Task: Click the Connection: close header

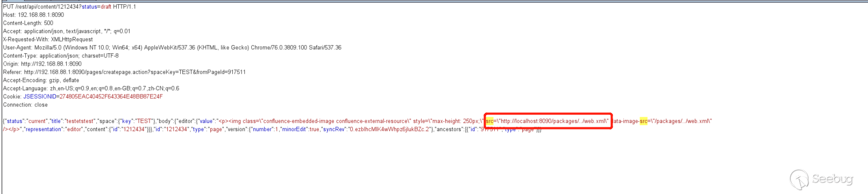Action: tap(25, 105)
